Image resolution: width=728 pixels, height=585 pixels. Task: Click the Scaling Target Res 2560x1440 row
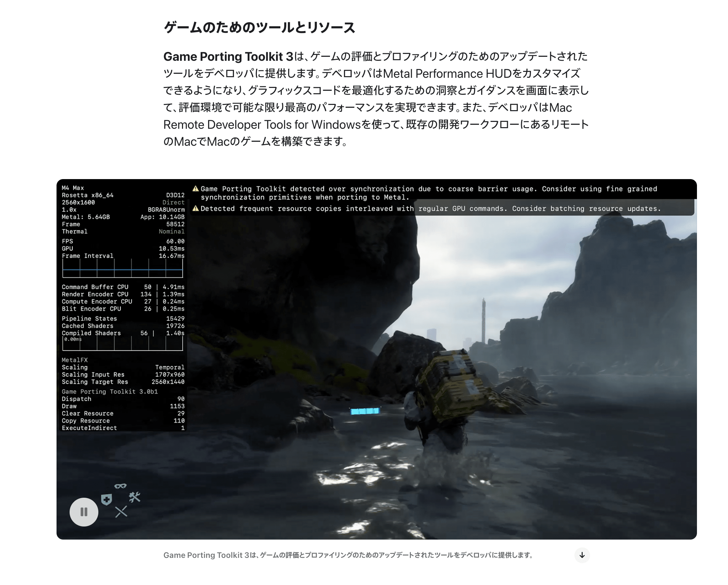tap(123, 382)
